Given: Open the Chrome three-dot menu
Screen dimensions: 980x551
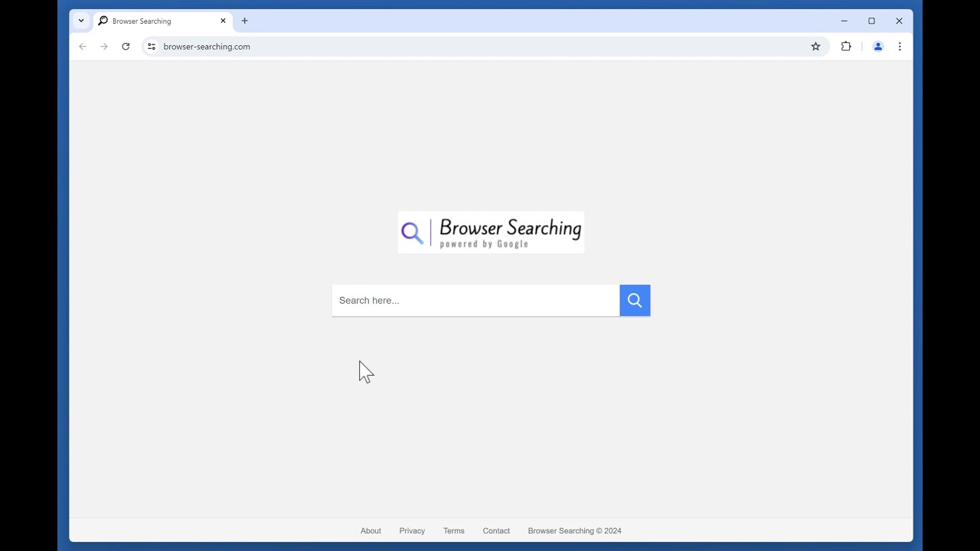Looking at the screenshot, I should (900, 47).
